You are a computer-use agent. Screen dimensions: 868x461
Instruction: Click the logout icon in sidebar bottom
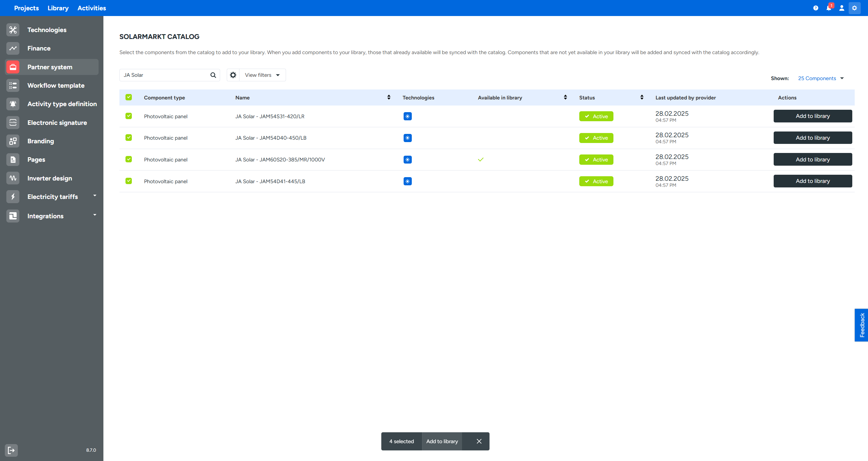[x=11, y=450]
